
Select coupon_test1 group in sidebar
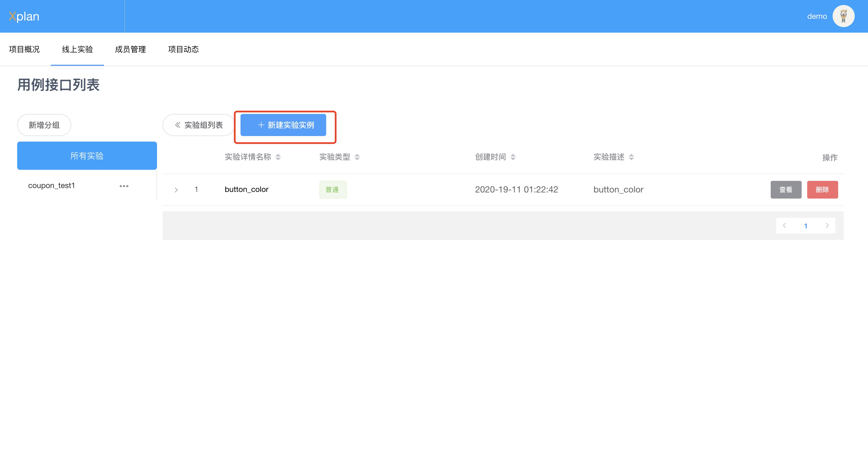point(51,186)
